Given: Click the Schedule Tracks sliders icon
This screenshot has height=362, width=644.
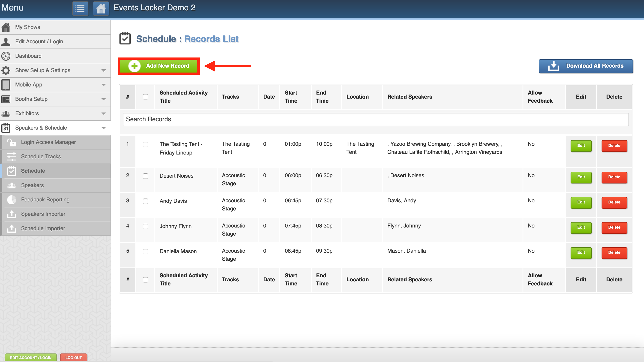Looking at the screenshot, I should (11, 157).
